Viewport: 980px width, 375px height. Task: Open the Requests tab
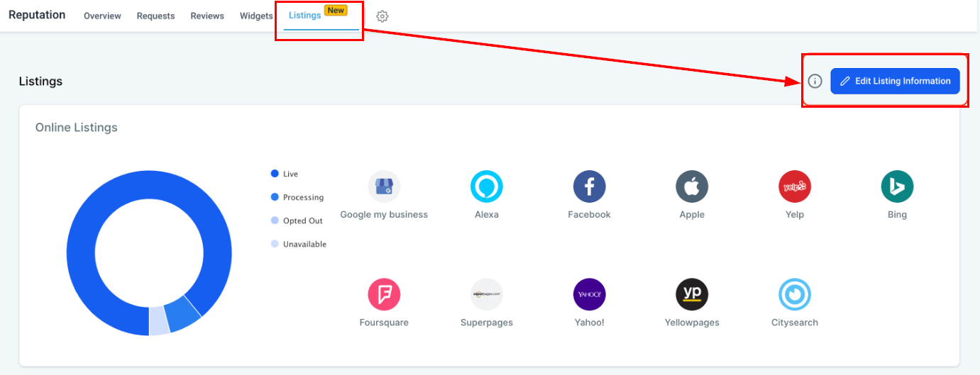point(155,16)
